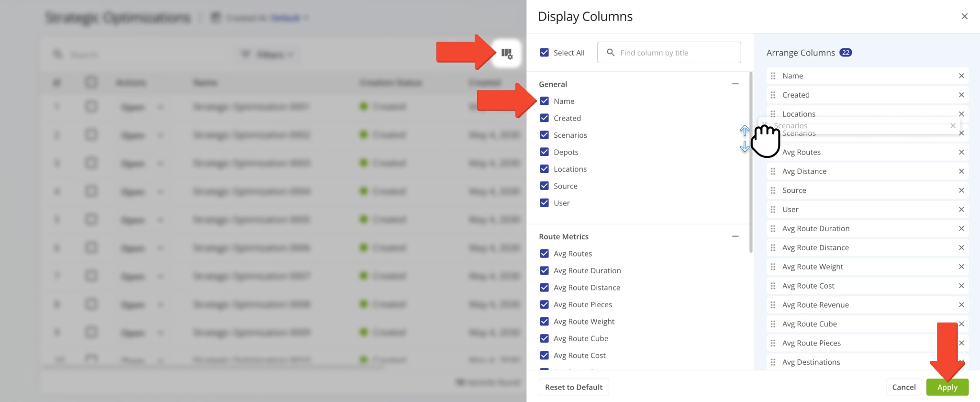The width and height of the screenshot is (980, 402).
Task: Open the display columns settings icon
Action: pos(507,54)
